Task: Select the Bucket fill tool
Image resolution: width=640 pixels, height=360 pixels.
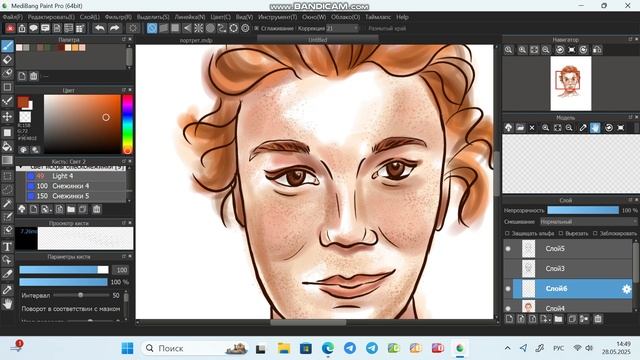Action: click(x=7, y=146)
